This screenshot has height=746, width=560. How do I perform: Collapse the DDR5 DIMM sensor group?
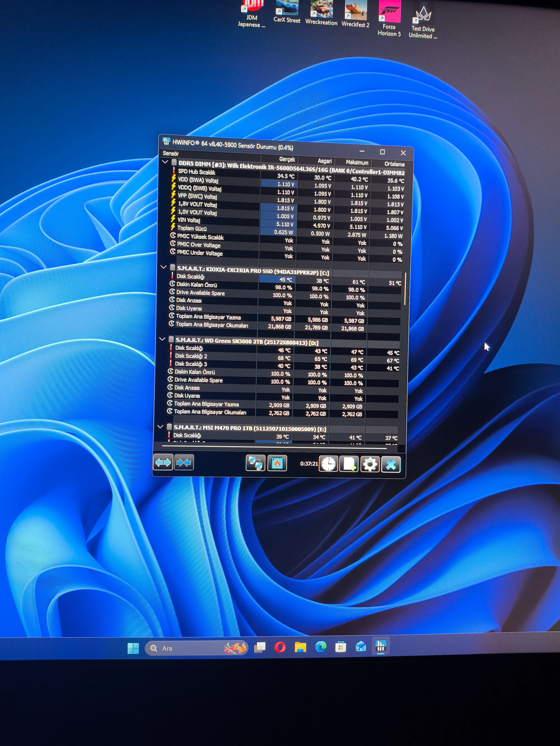pyautogui.click(x=165, y=162)
